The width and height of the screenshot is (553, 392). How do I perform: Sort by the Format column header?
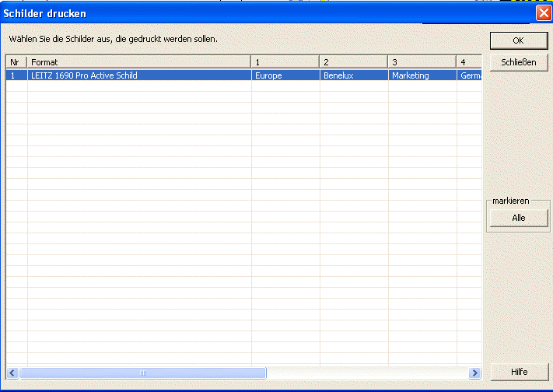coord(138,61)
